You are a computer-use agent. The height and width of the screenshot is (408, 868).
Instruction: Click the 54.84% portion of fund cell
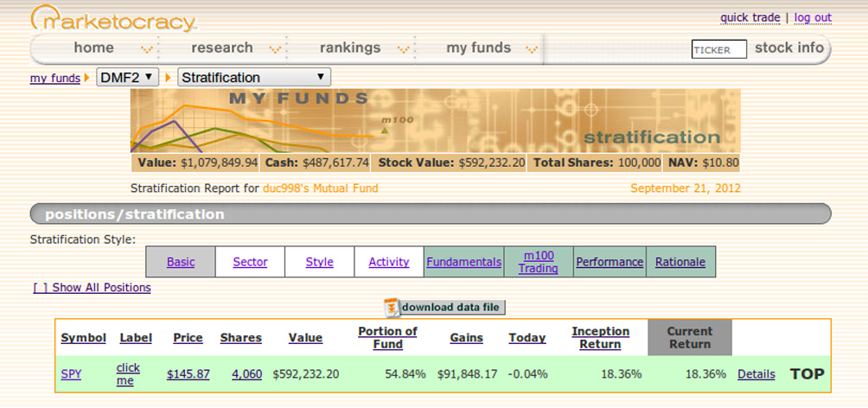405,374
